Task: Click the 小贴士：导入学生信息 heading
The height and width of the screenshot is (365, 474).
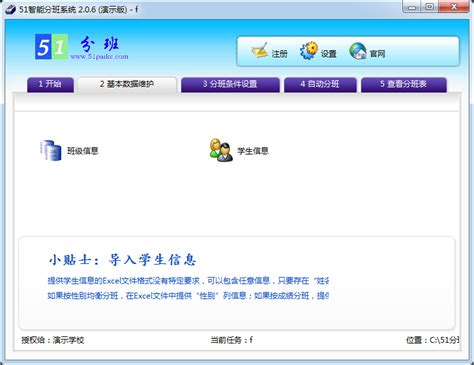Action: (x=122, y=259)
